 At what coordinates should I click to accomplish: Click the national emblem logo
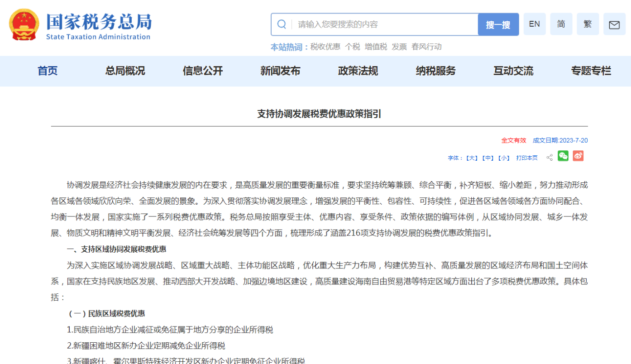pyautogui.click(x=24, y=24)
